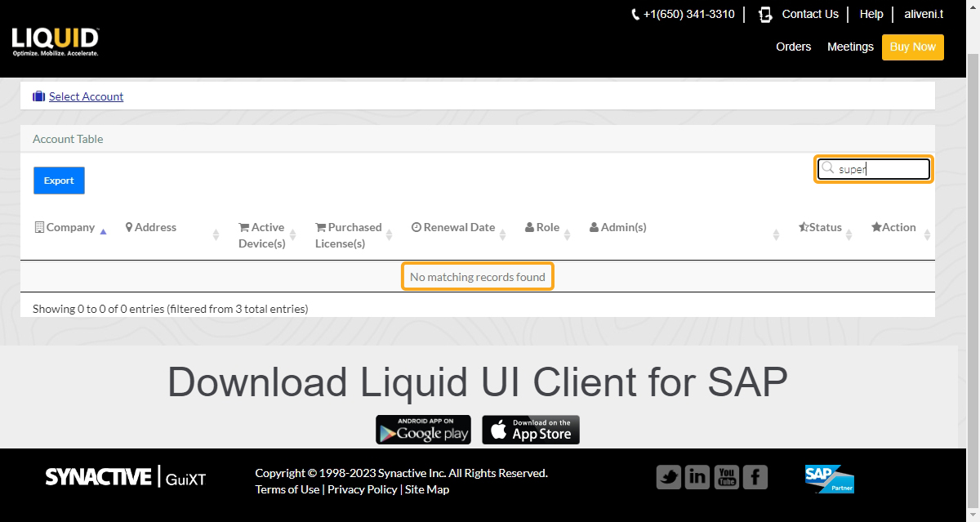Click the Synactive GuiXT footer logo
Viewport: 980px width, 522px height.
(126, 477)
